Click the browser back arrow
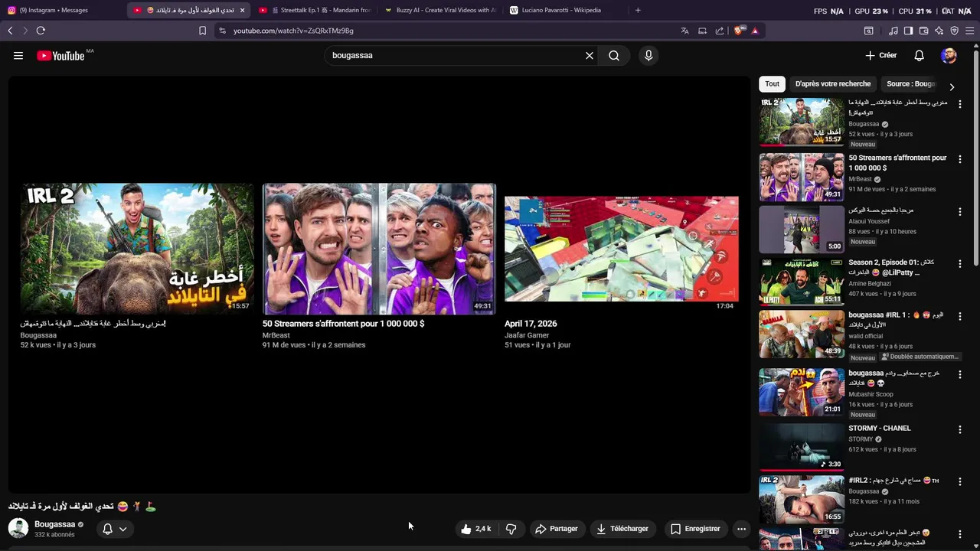The width and height of the screenshot is (980, 551). coord(10,31)
